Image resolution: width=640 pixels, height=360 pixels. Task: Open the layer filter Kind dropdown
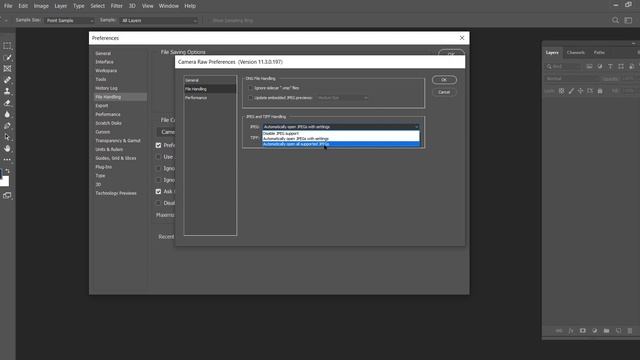tap(563, 66)
